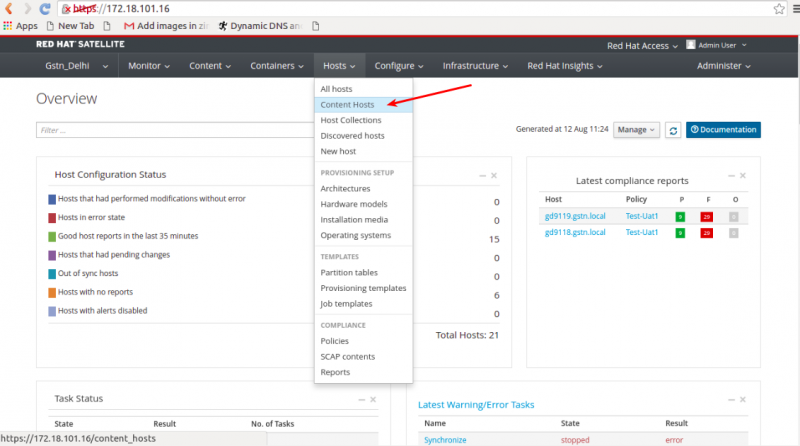Screen dimensions: 800x446
Task: Open the gd9119.gstn.local host link
Action: (575, 216)
